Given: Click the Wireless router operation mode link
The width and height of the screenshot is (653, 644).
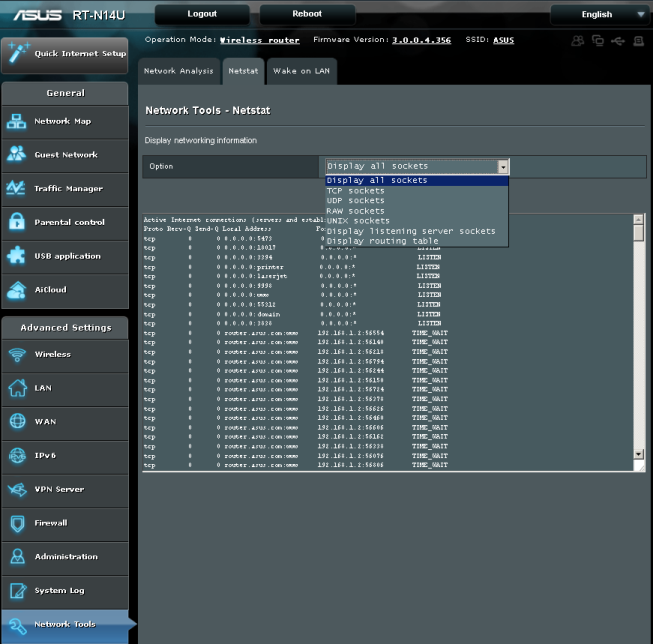Looking at the screenshot, I should pyautogui.click(x=259, y=40).
